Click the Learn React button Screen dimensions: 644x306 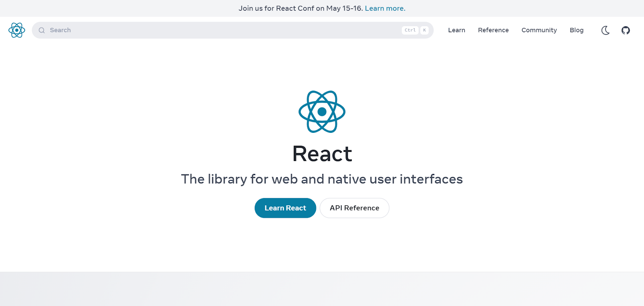285,208
